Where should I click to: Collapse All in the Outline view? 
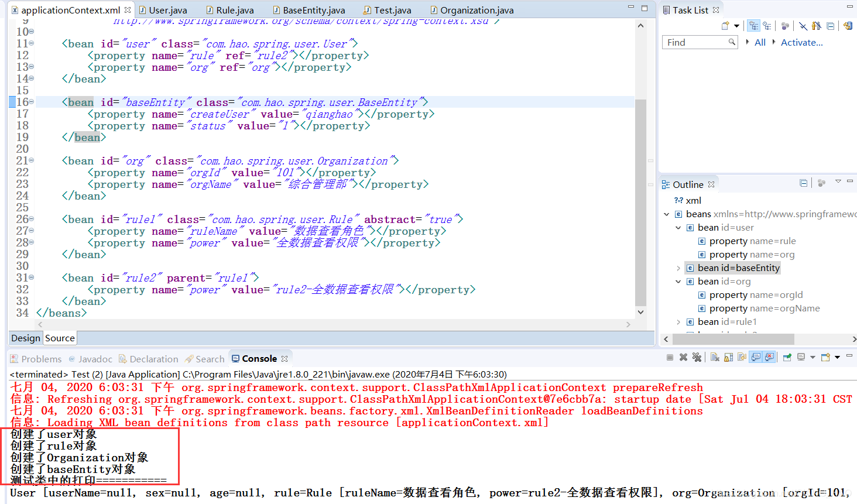(803, 183)
